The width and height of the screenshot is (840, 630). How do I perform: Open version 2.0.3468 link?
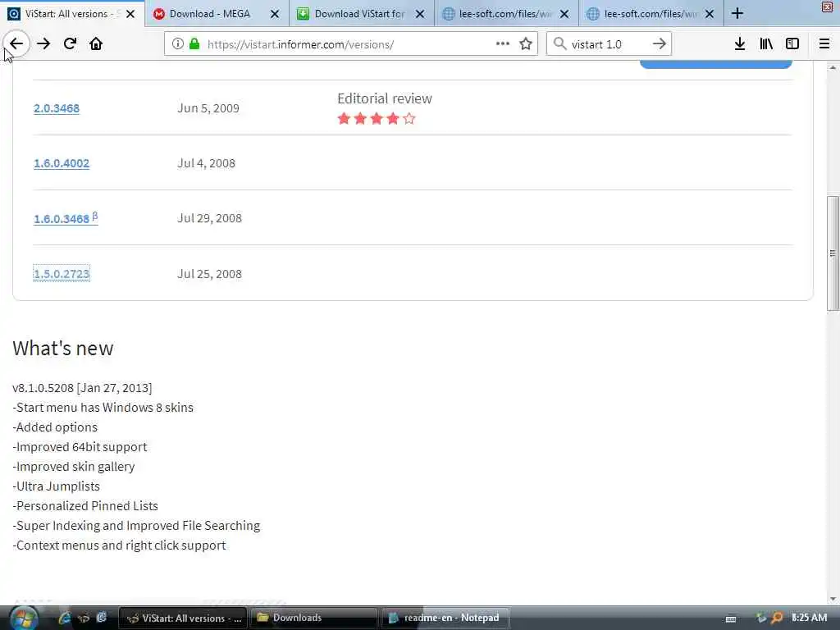click(57, 108)
